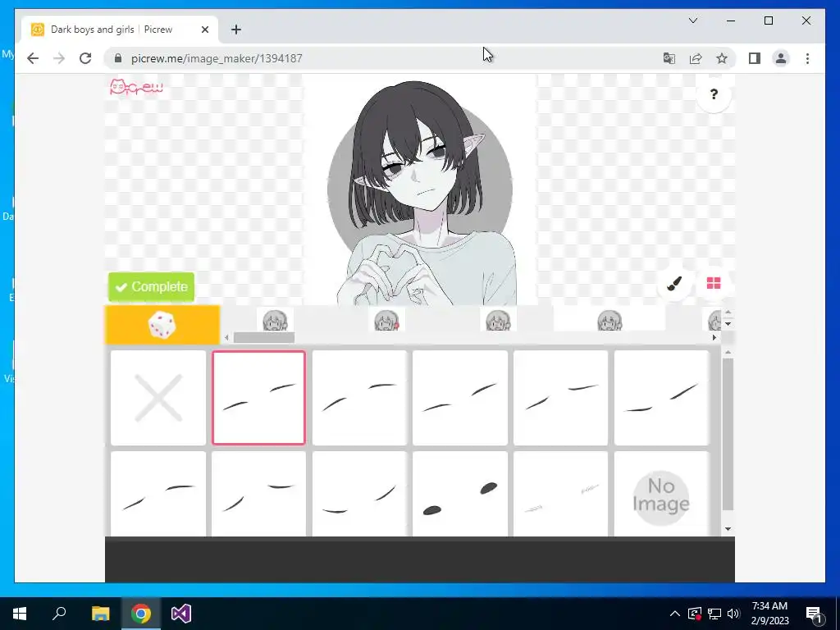Open the notification center
This screenshot has height=630, width=840.
814,614
